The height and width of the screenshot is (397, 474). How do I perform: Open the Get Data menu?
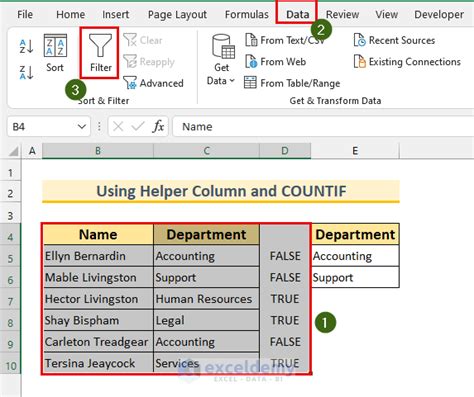(x=222, y=60)
